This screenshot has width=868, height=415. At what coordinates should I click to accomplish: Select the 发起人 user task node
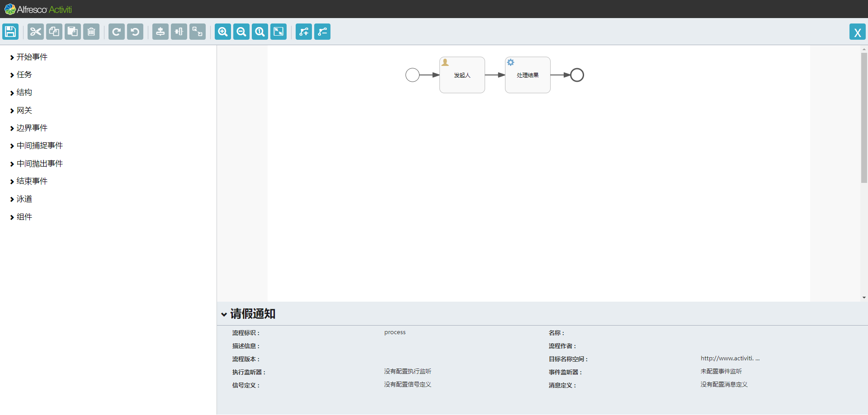[462, 75]
